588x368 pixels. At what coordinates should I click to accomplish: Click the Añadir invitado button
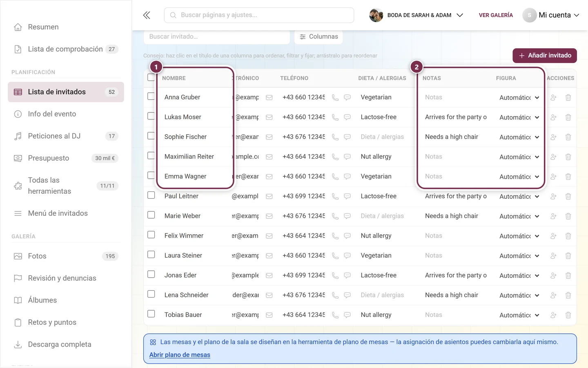pyautogui.click(x=544, y=56)
